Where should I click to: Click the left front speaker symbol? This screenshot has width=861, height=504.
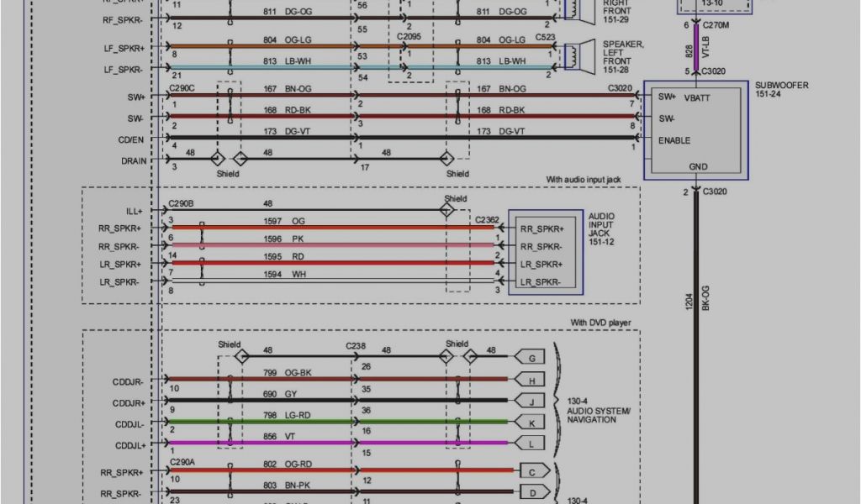pos(577,54)
